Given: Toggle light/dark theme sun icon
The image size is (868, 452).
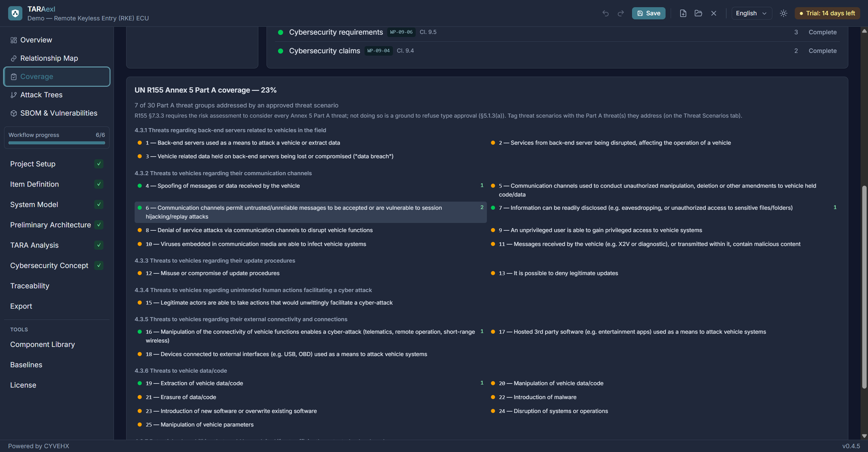Looking at the screenshot, I should tap(783, 13).
